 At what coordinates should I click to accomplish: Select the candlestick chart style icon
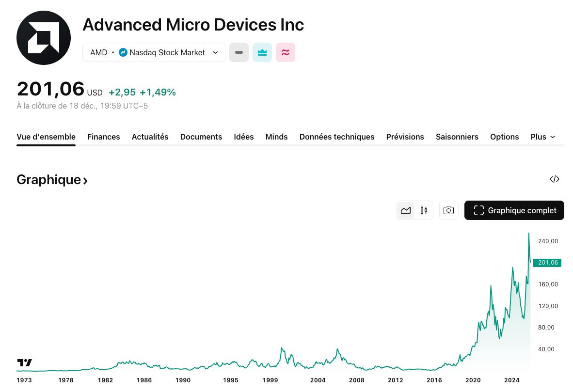click(x=423, y=210)
